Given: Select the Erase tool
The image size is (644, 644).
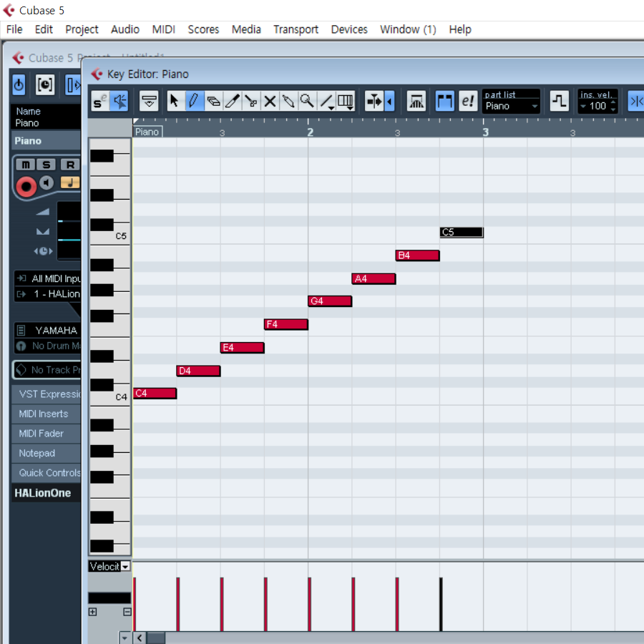Looking at the screenshot, I should click(213, 101).
